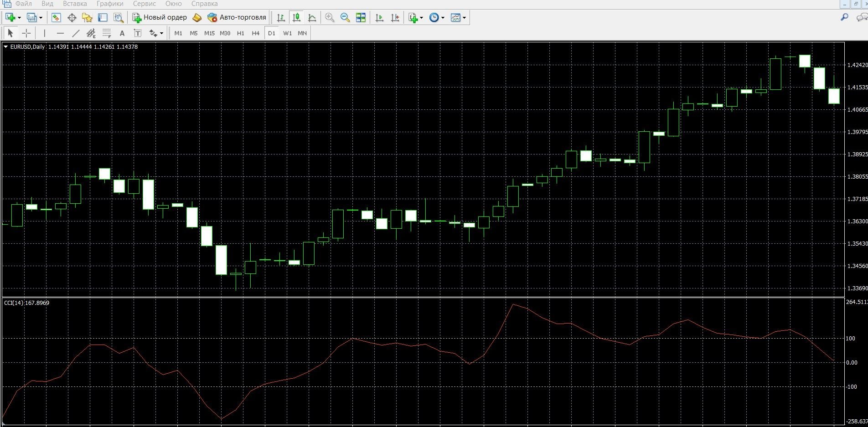Tile chart windows with the grid icon

click(361, 18)
